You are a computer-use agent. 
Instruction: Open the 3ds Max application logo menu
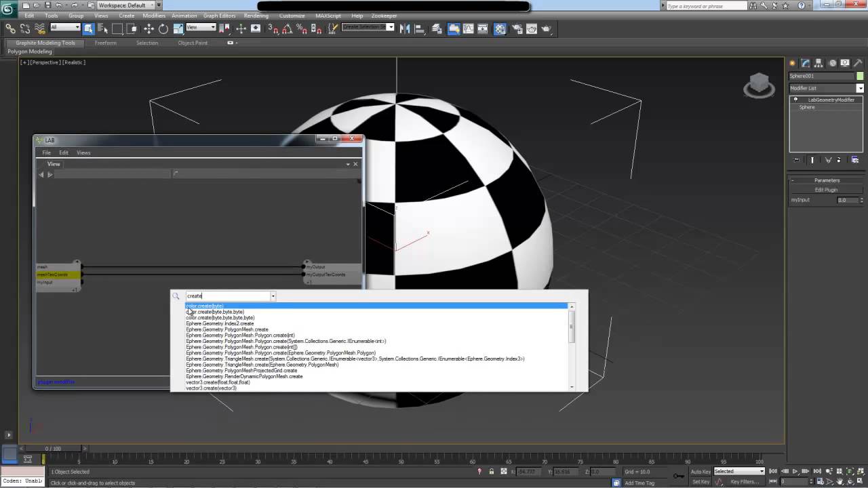7,8
